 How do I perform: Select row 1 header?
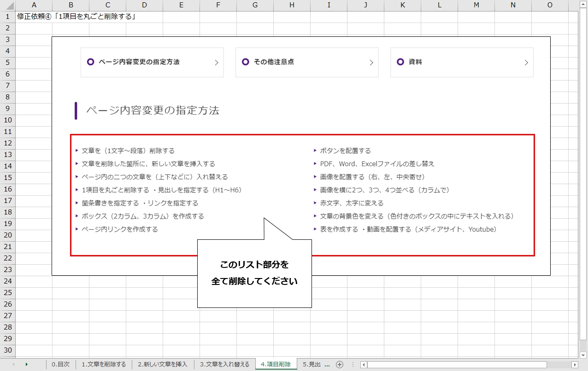click(7, 17)
